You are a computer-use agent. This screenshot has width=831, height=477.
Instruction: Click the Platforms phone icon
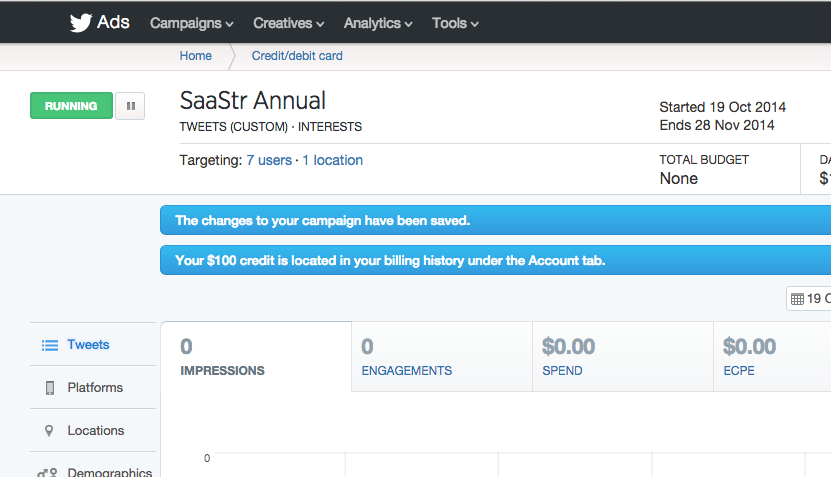[x=50, y=388]
